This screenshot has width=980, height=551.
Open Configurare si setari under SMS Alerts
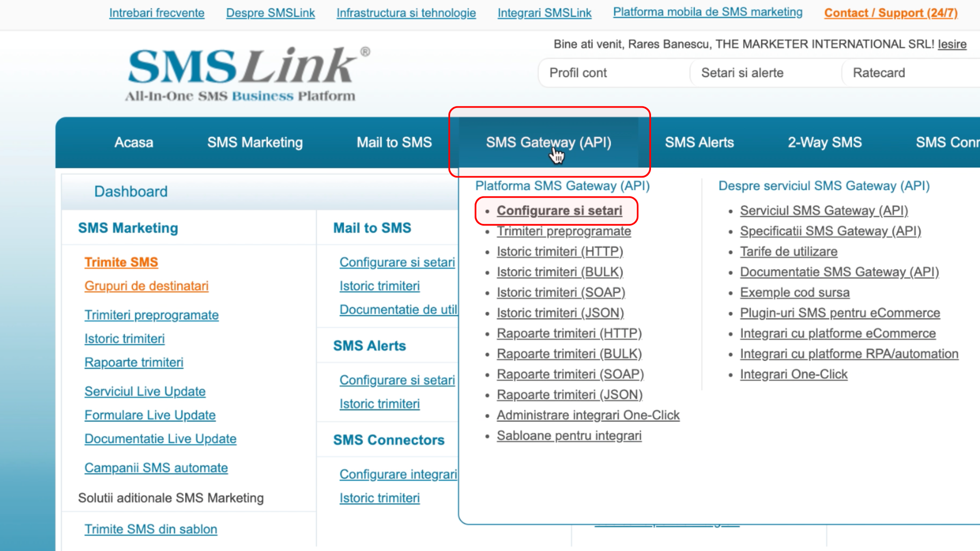point(397,380)
